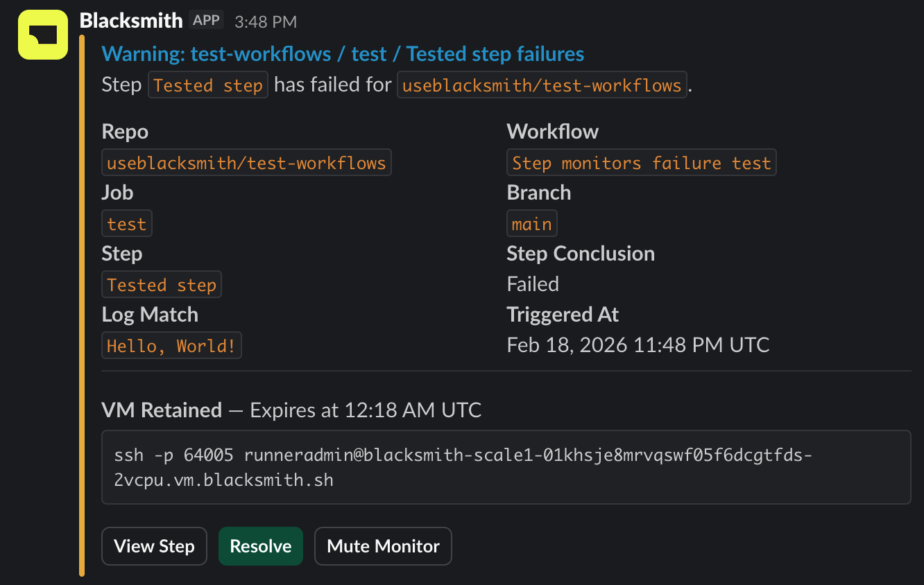Click the yellow Blacksmith app avatar icon
Viewport: 924px width, 585px height.
tap(42, 34)
